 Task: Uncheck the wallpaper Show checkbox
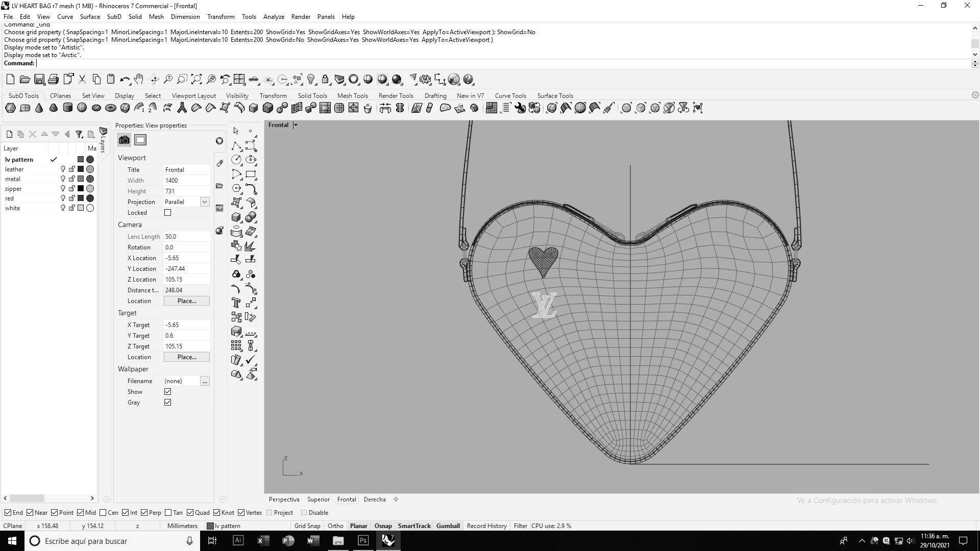(x=167, y=392)
